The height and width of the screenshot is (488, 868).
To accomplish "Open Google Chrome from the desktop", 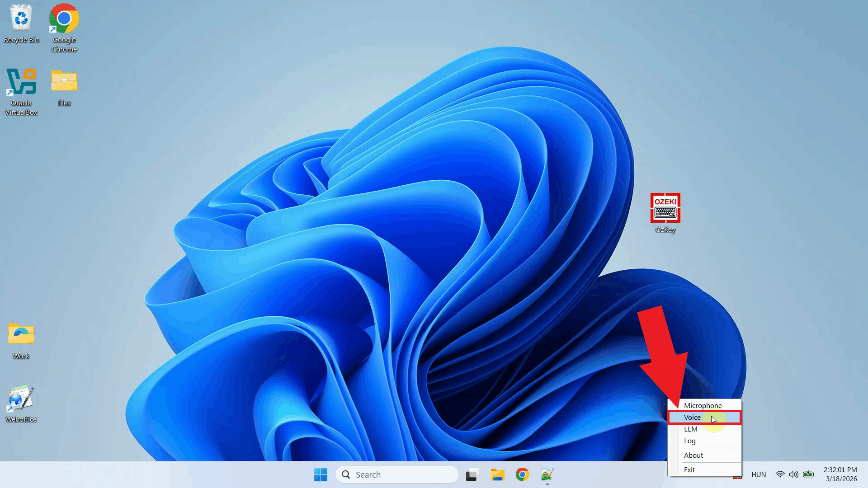I will point(63,19).
